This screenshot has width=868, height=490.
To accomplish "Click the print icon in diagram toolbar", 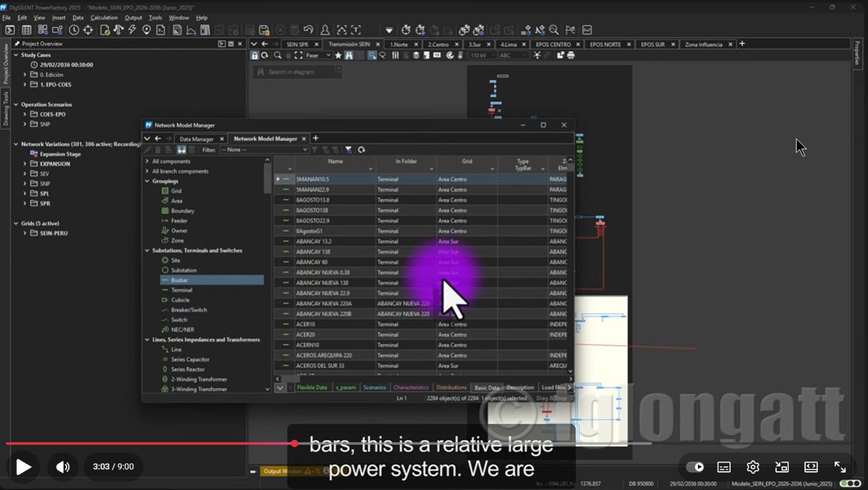I will pyautogui.click(x=570, y=55).
